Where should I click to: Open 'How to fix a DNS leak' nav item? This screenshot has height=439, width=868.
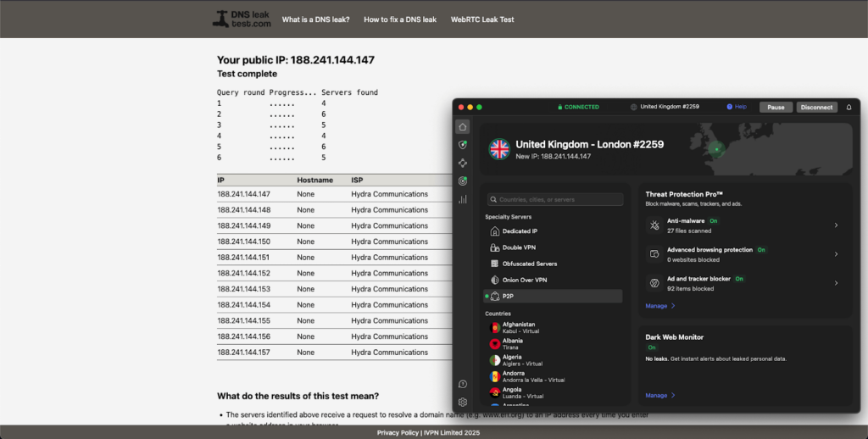pos(400,19)
